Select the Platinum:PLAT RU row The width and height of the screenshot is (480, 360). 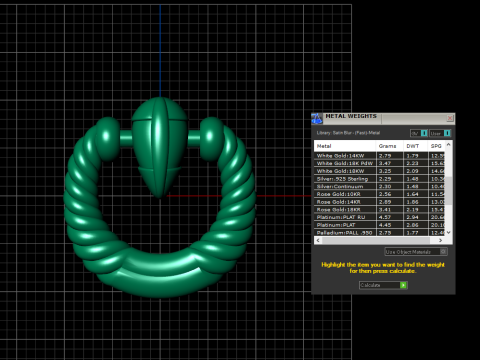point(379,217)
